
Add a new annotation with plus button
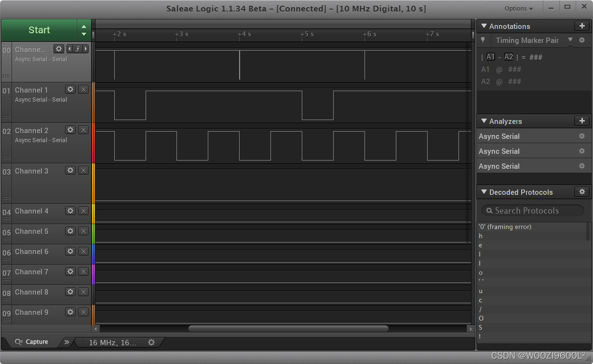(x=582, y=26)
